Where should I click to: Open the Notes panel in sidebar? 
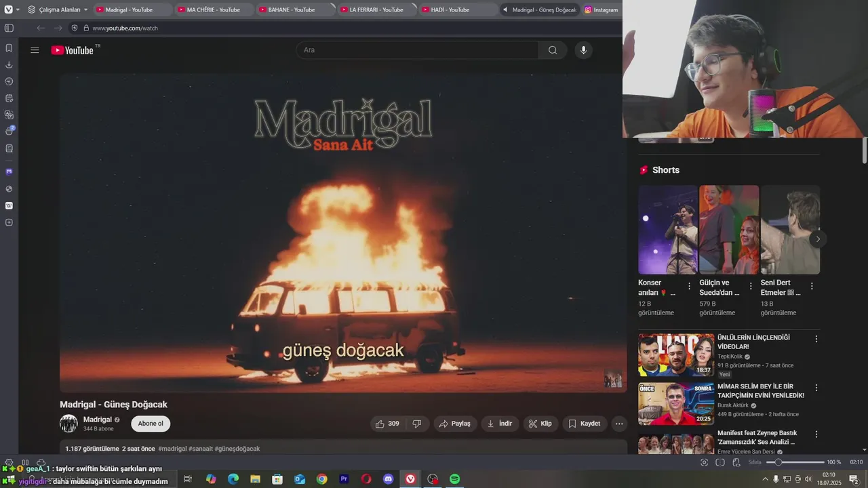9,98
